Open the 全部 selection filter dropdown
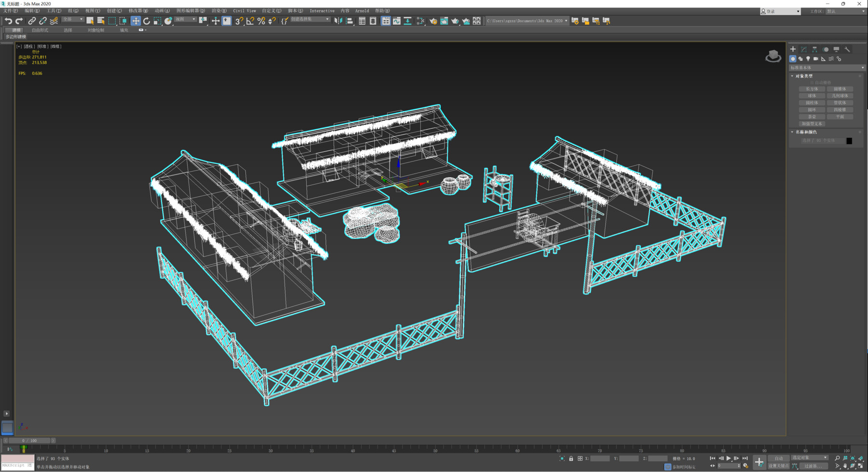The width and height of the screenshot is (868, 472). pos(73,19)
